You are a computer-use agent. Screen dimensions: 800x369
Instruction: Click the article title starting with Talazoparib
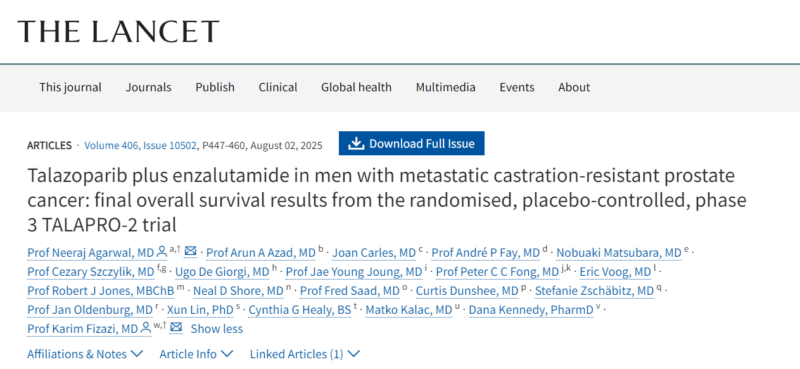click(x=386, y=200)
